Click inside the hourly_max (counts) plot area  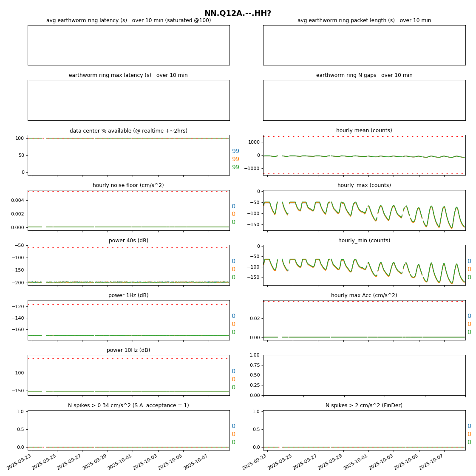(364, 210)
